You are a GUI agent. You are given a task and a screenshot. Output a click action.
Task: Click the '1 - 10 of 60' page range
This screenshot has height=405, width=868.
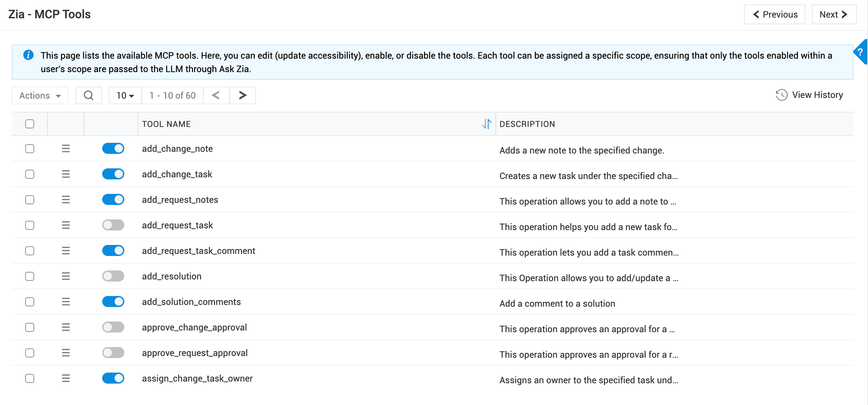[172, 95]
